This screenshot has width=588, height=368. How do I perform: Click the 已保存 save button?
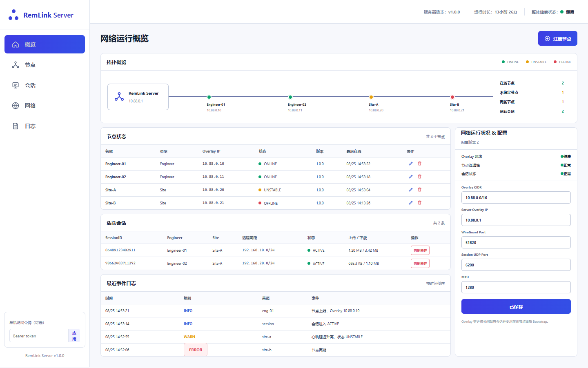click(x=516, y=306)
